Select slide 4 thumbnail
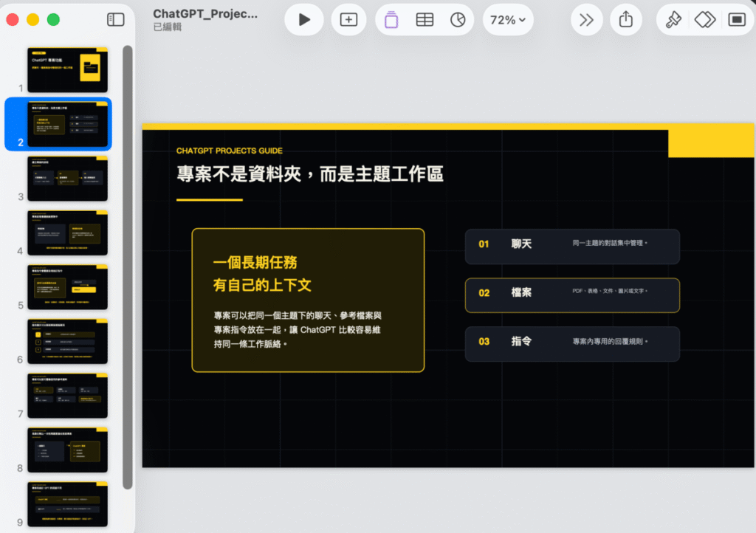756x533 pixels. [x=67, y=233]
